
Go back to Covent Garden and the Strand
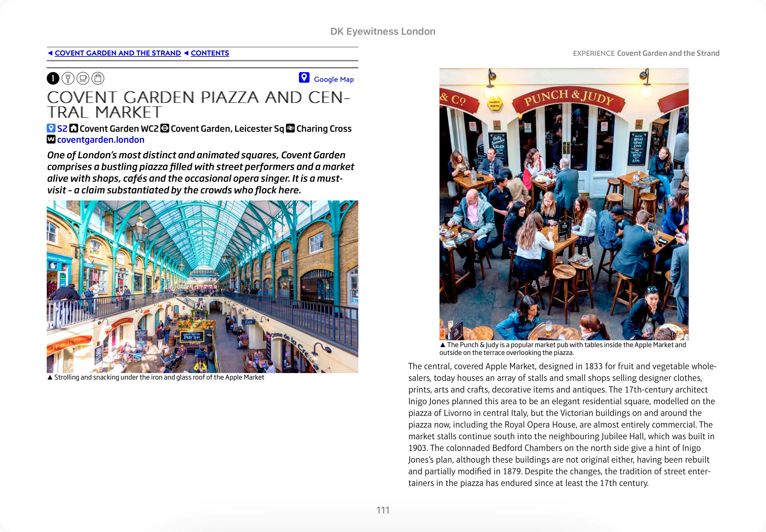click(118, 53)
